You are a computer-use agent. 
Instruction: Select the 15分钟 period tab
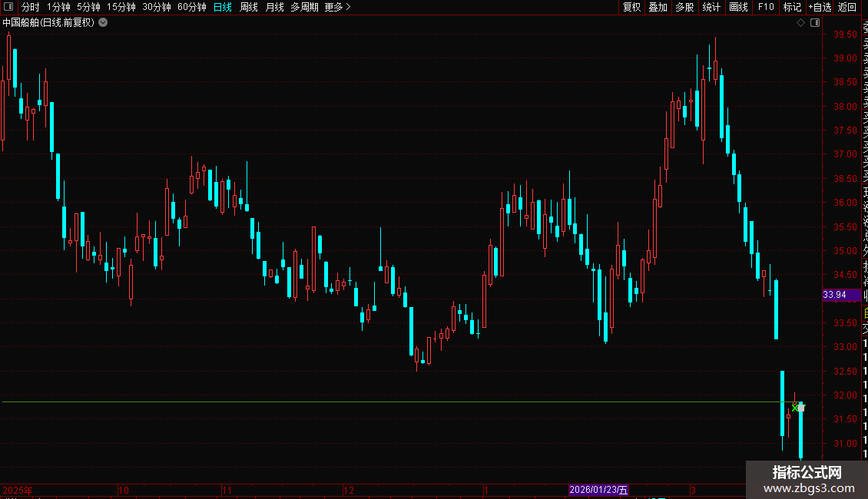(121, 7)
